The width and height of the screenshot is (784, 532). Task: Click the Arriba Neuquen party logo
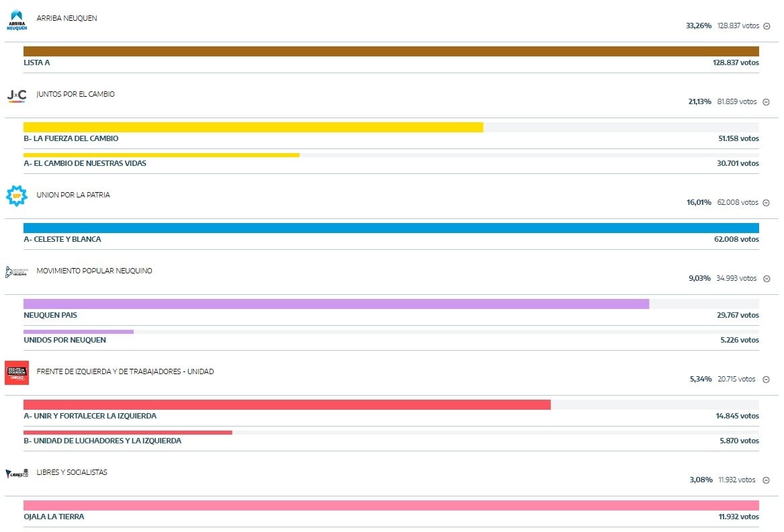(x=17, y=21)
